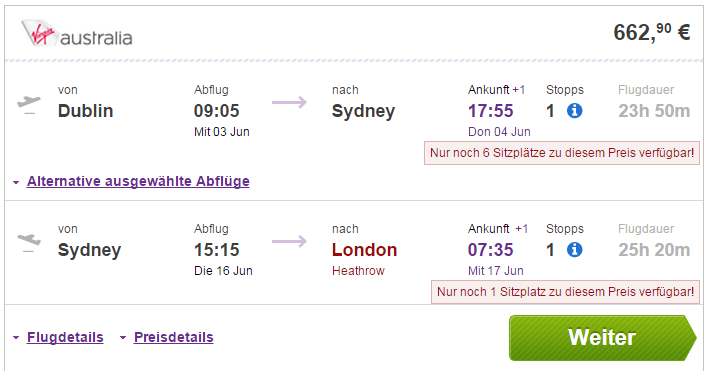The width and height of the screenshot is (708, 371).
Task: Click the arrow between Sydney and London
Action: 289,241
